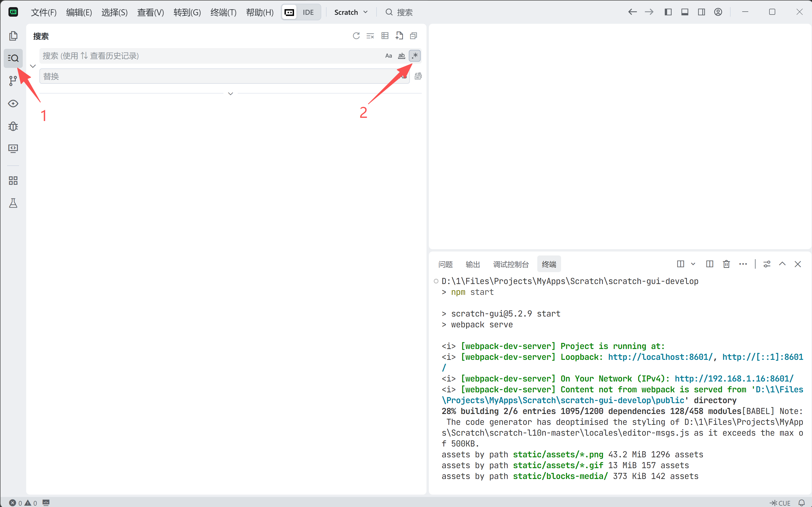Collapse the replace field chevron
The width and height of the screenshot is (812, 507).
33,66
